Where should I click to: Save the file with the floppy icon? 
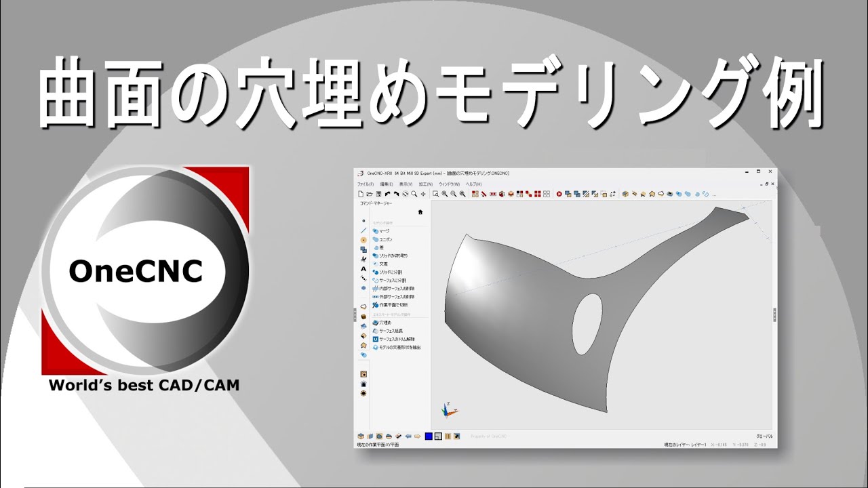(x=379, y=194)
